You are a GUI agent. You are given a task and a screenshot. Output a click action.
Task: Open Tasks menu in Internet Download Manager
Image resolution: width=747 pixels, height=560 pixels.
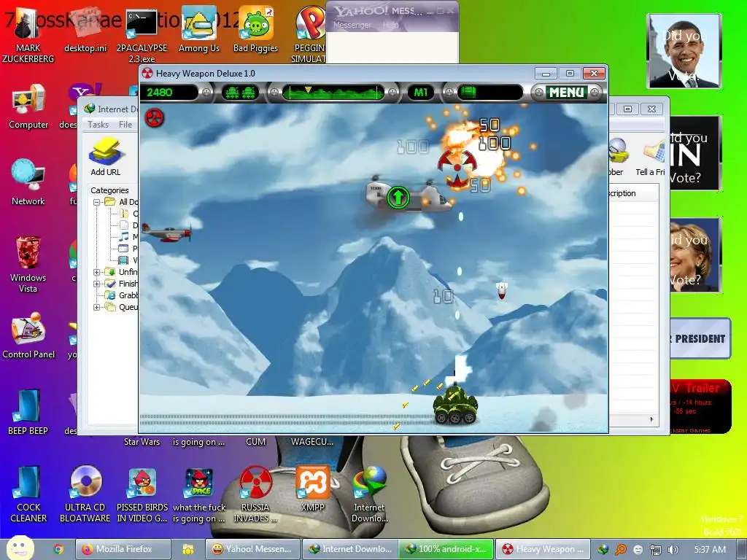98,124
